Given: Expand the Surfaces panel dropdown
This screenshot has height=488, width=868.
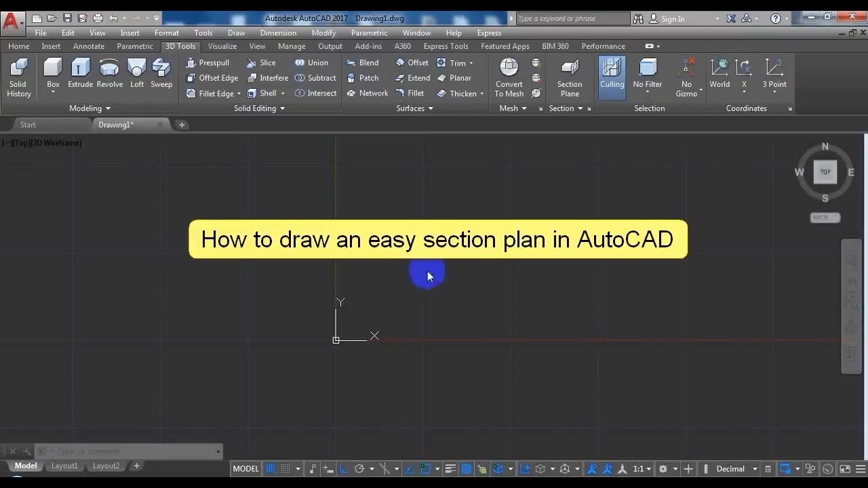Looking at the screenshot, I should pyautogui.click(x=414, y=108).
